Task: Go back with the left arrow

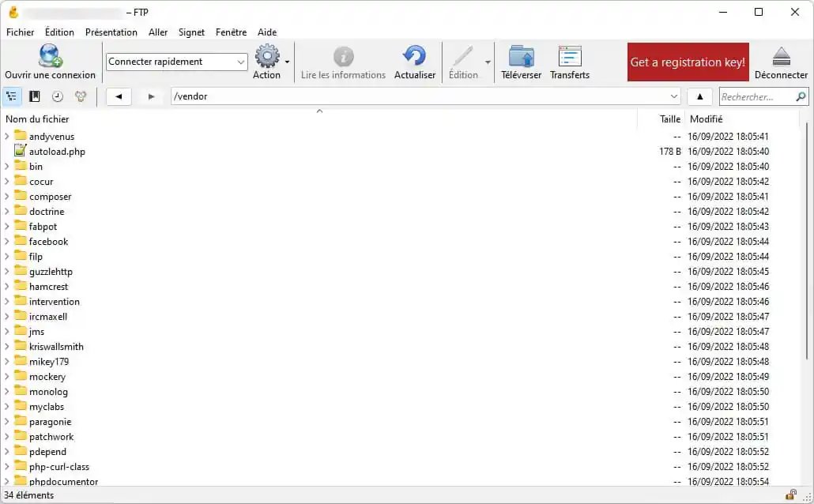Action: [x=119, y=96]
